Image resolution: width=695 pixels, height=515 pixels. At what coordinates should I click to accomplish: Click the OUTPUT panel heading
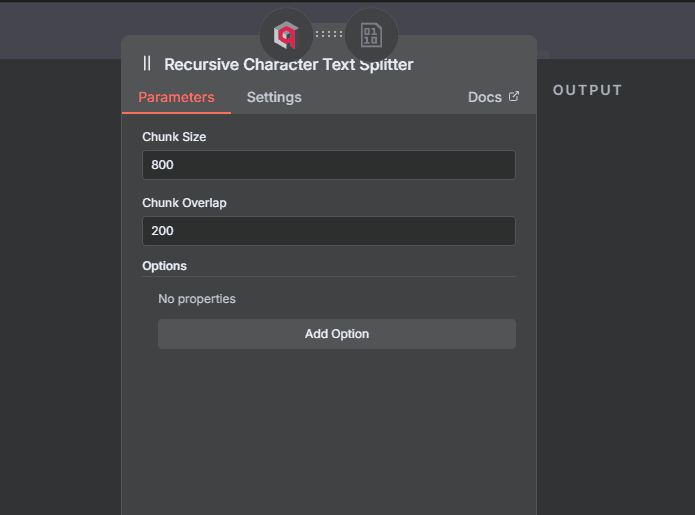(587, 90)
